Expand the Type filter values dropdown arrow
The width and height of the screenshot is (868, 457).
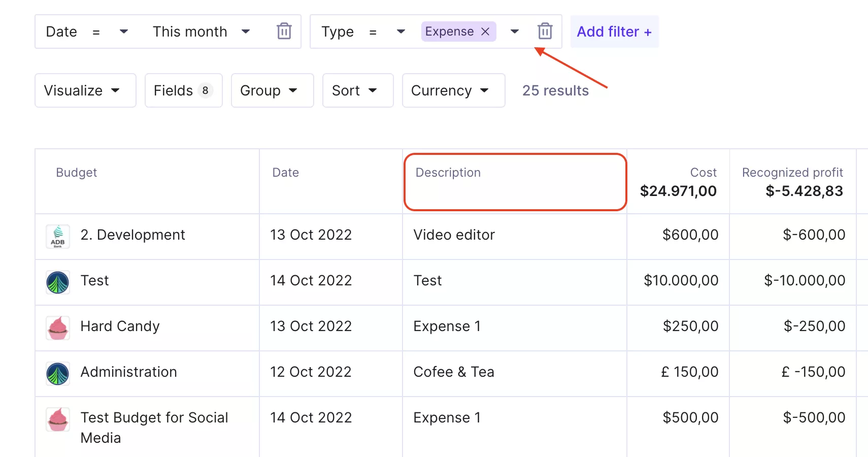(515, 31)
